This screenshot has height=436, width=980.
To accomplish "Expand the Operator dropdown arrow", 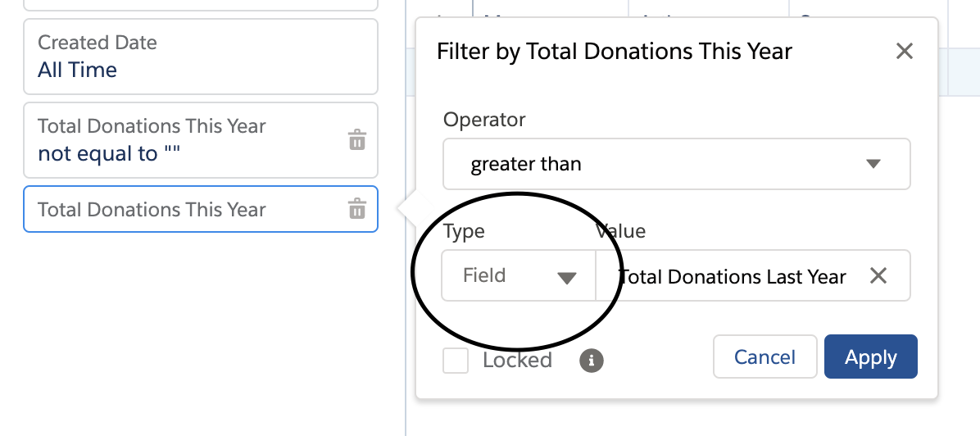I will [x=873, y=164].
